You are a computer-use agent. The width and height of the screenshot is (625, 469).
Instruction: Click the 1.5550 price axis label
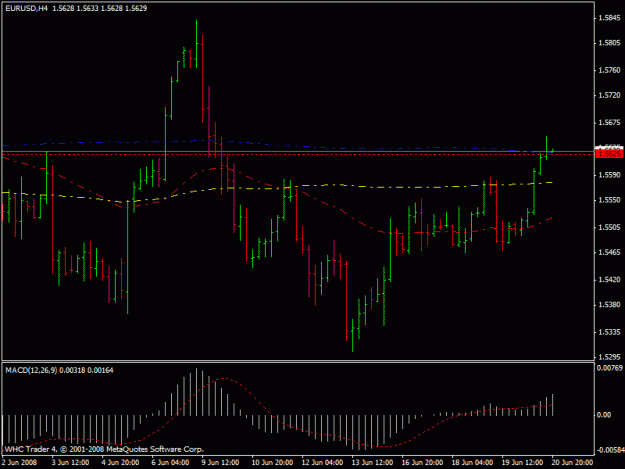[609, 200]
